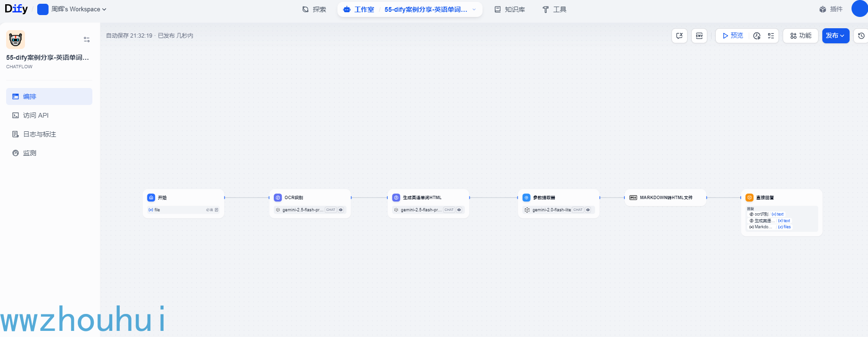Open the 工具 tab
The width and height of the screenshot is (868, 337).
[x=554, y=9]
